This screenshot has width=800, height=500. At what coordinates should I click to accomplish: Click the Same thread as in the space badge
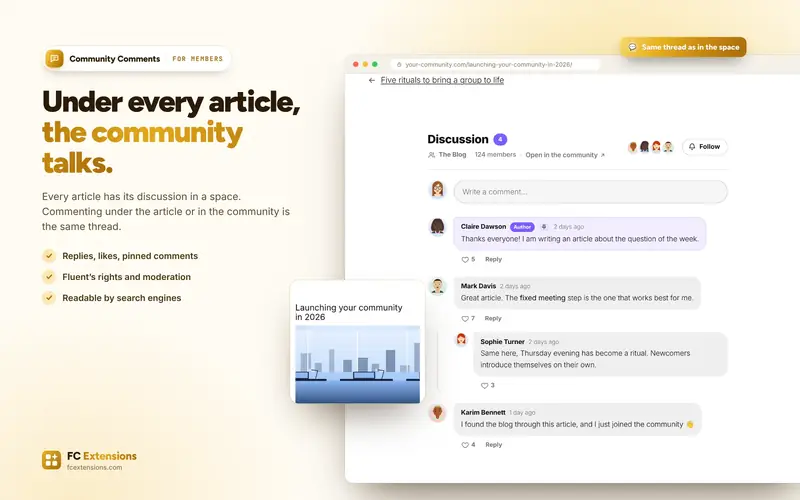pyautogui.click(x=683, y=47)
